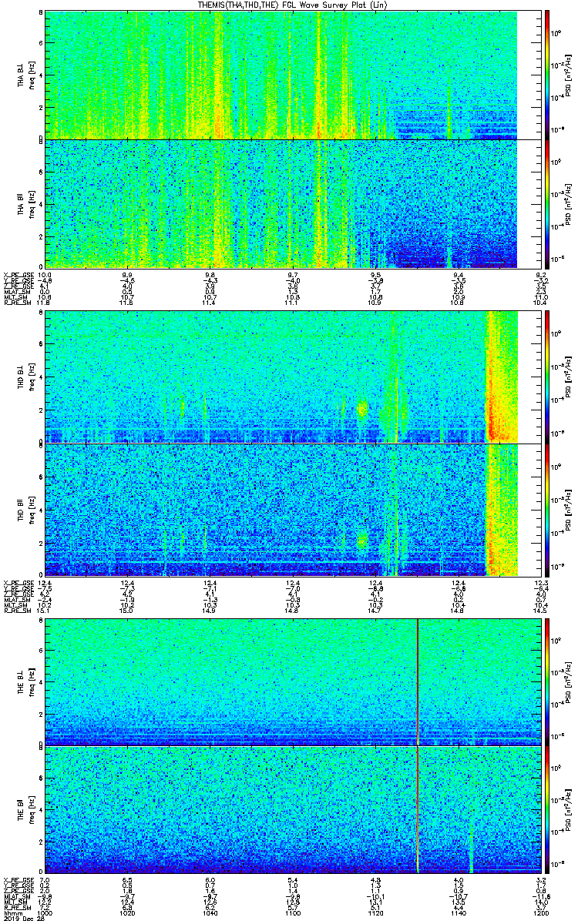Click the 1020 time tick label
578x924 pixels.
point(128,912)
